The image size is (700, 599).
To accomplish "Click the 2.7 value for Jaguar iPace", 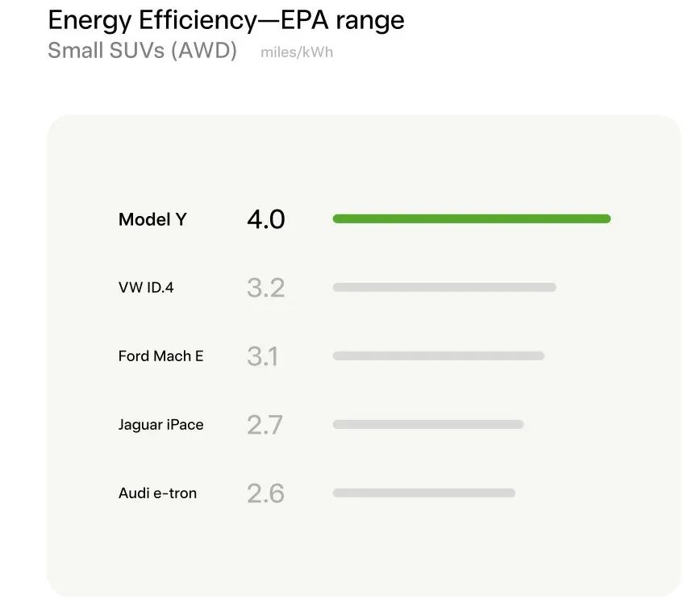I will pyautogui.click(x=265, y=425).
